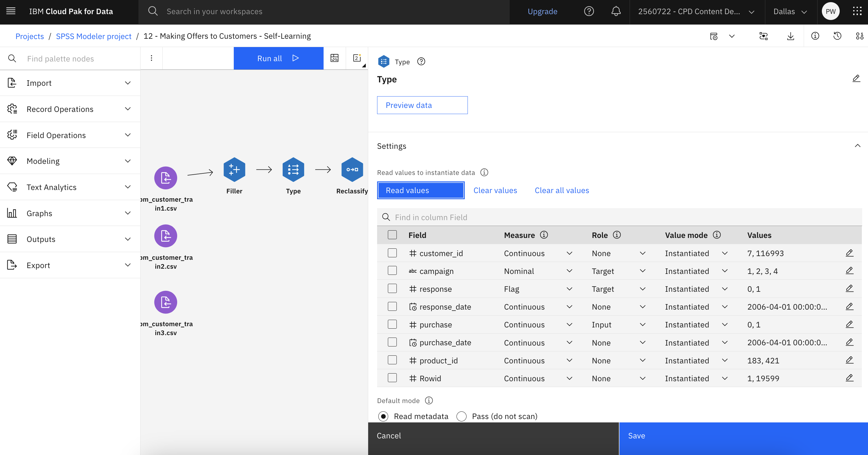Click the download flow icon
The image size is (868, 455).
click(x=790, y=36)
